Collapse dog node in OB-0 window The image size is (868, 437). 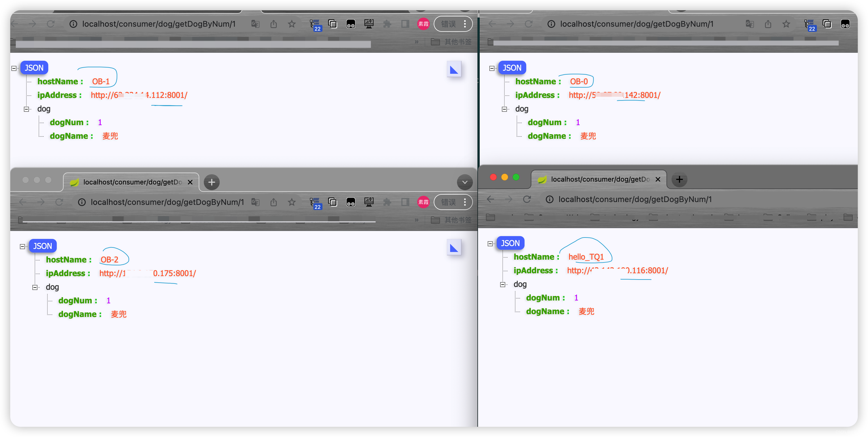click(504, 109)
